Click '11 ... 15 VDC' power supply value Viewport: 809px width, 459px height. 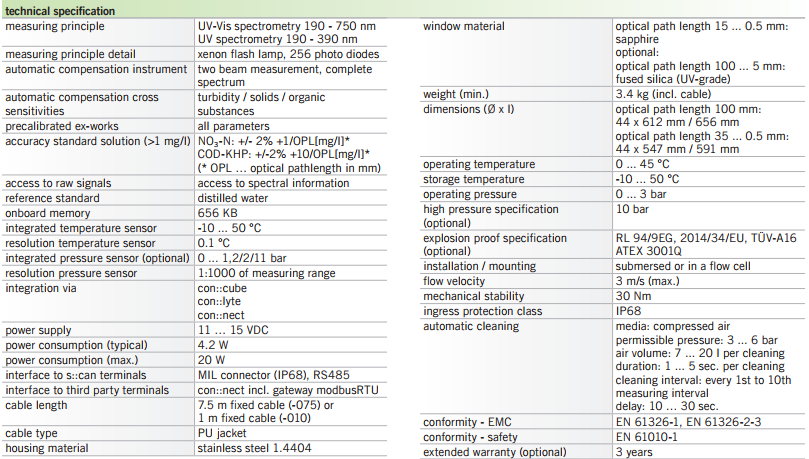coord(233,330)
